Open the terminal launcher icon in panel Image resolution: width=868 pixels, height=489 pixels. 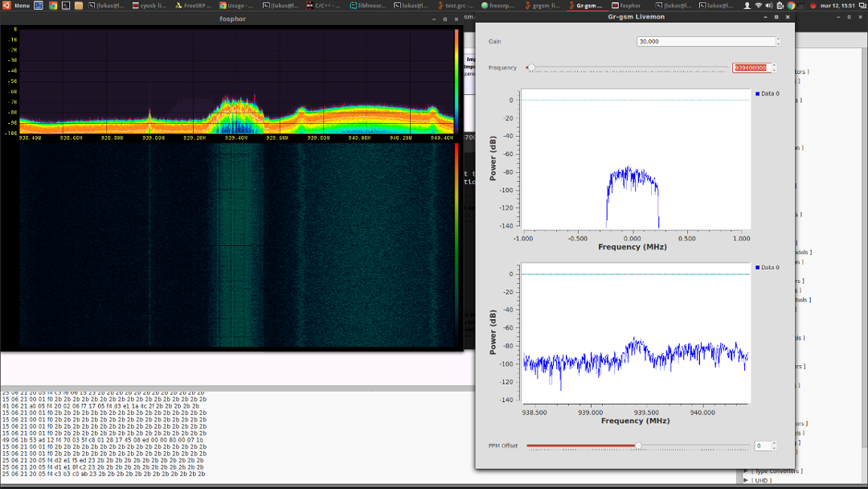coord(66,6)
